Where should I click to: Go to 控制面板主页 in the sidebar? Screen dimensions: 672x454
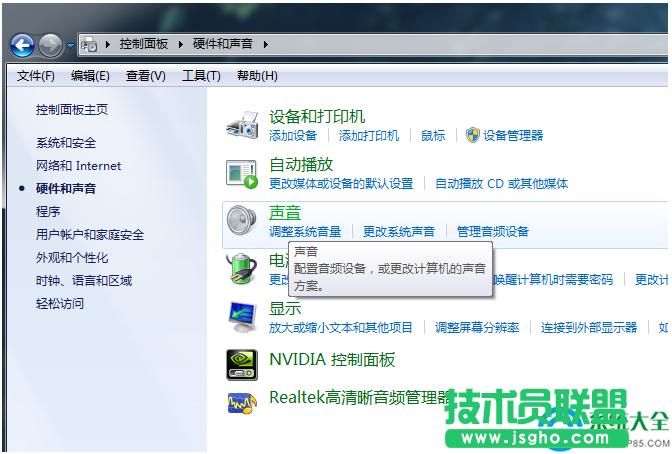[72, 110]
